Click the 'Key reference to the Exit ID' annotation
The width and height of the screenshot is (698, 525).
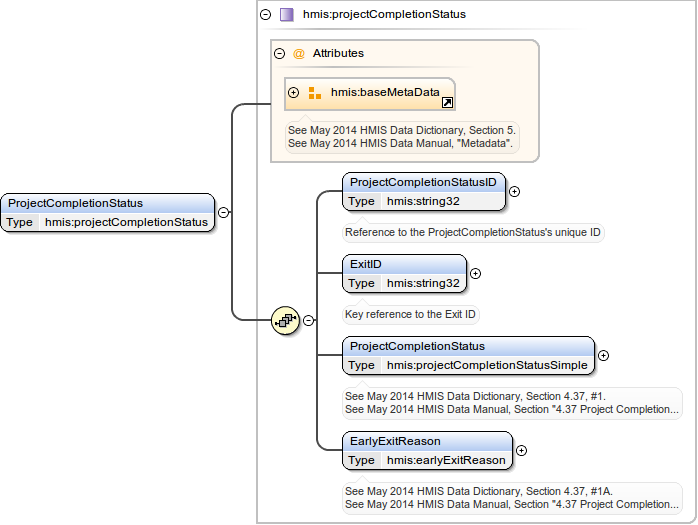[x=411, y=314]
